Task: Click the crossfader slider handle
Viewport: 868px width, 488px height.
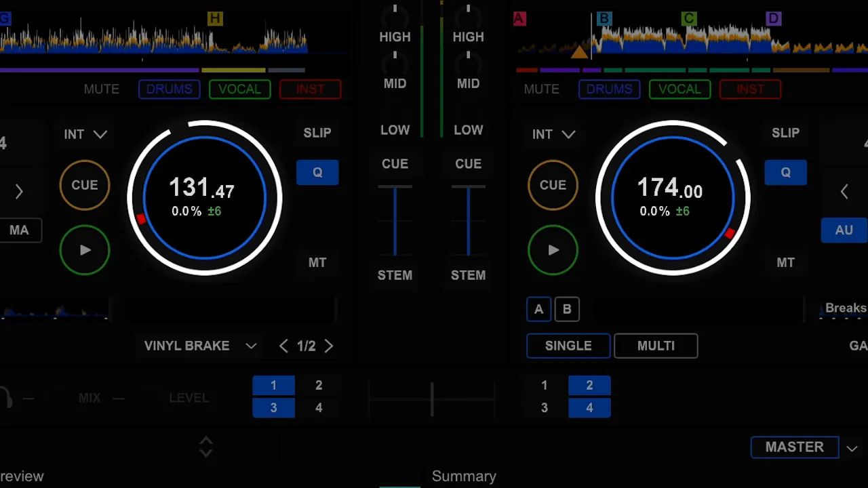Action: (x=432, y=398)
